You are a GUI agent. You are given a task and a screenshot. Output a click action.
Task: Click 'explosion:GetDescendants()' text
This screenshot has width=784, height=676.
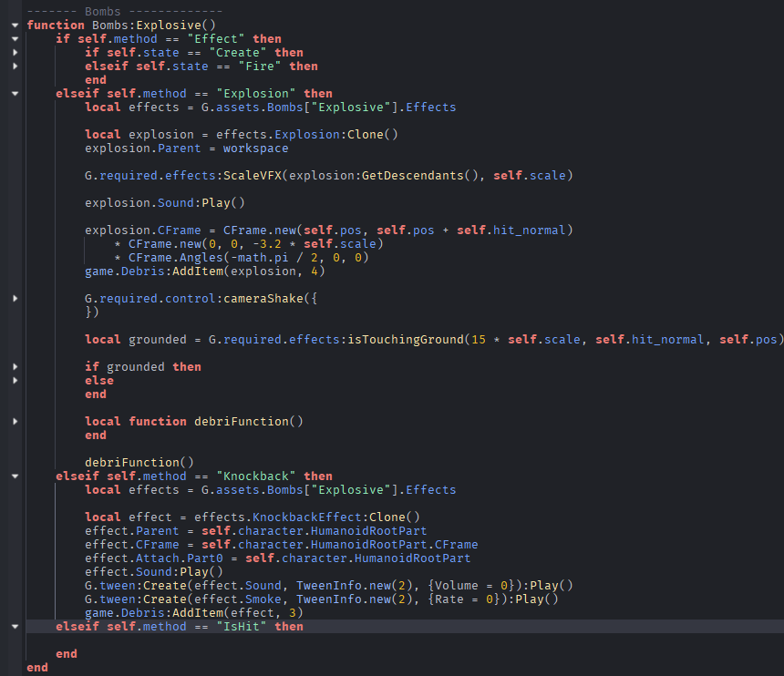(x=384, y=175)
